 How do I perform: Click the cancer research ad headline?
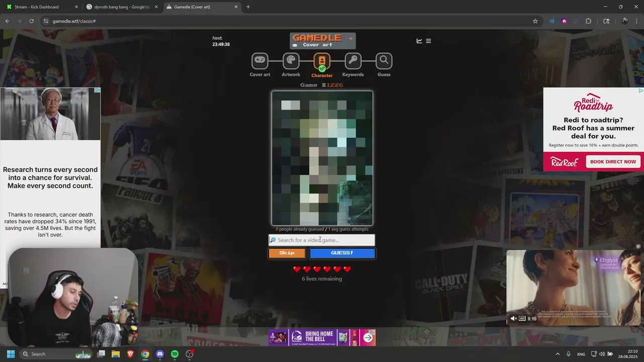50,177
